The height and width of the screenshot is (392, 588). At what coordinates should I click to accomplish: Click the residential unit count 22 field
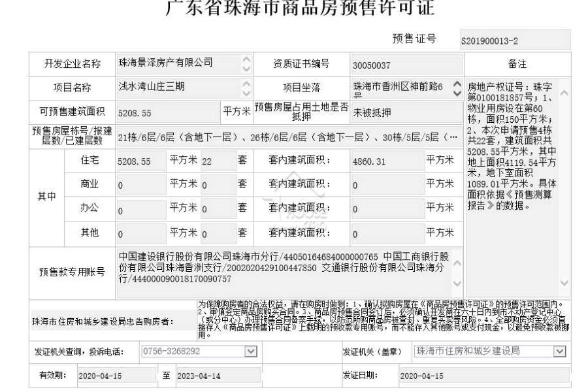point(218,161)
